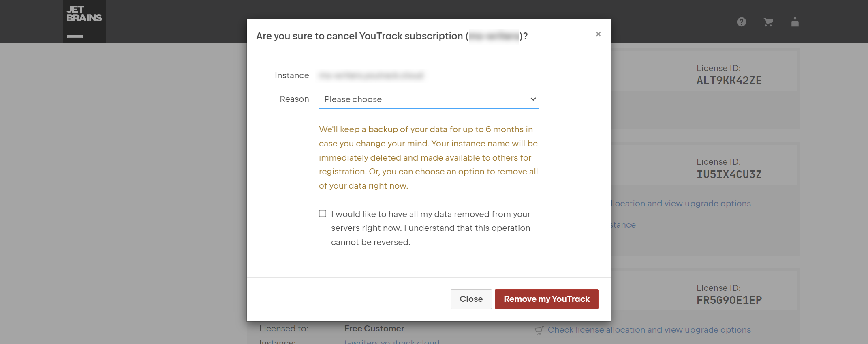Open the shopping cart in header
The image size is (868, 344).
click(768, 22)
